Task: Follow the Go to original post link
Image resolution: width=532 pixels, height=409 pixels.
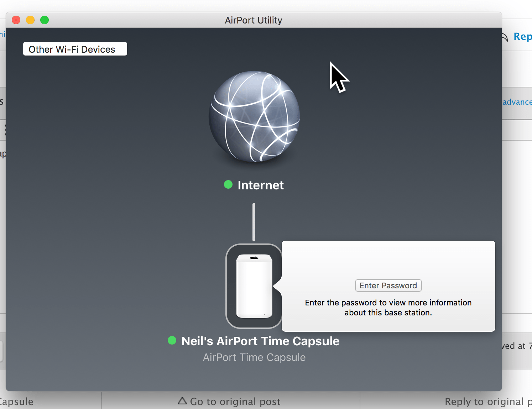Action: coord(235,401)
